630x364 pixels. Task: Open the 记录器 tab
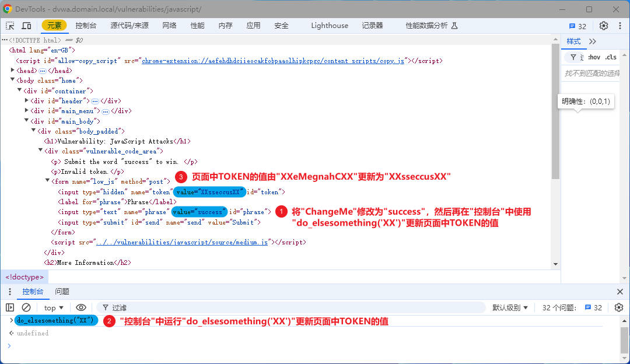click(372, 26)
